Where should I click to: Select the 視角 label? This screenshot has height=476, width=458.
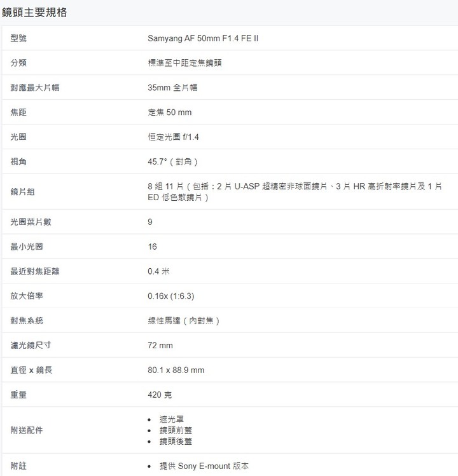tap(18, 161)
